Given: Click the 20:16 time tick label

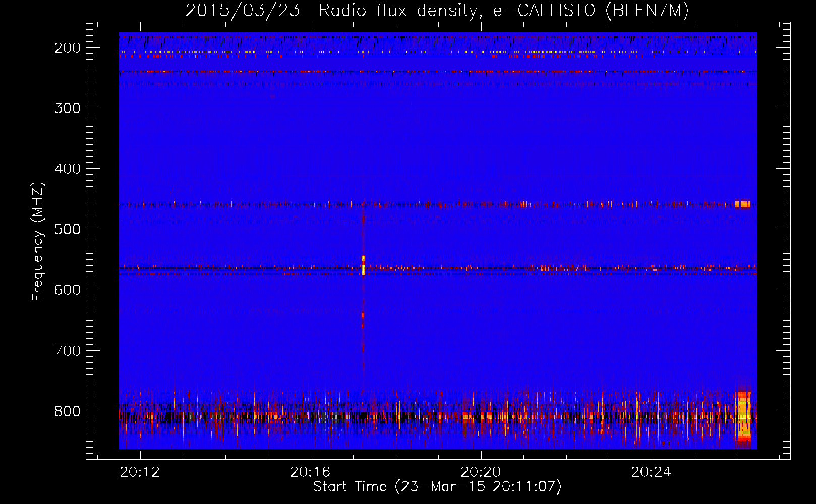Looking at the screenshot, I should (310, 472).
